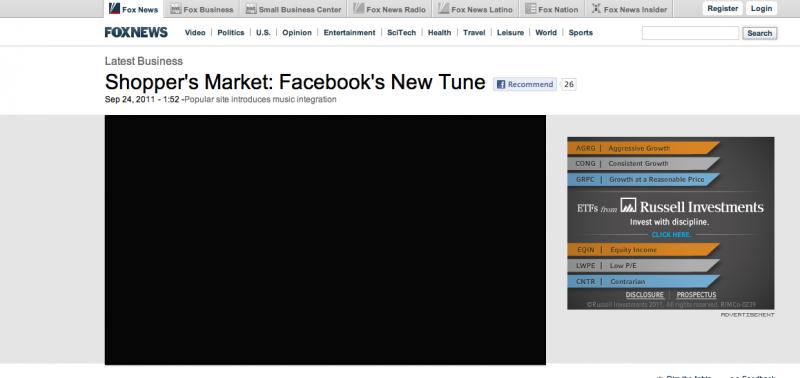Screen dimensions: 800x378
Task: Click the Search button
Action: coord(760,33)
